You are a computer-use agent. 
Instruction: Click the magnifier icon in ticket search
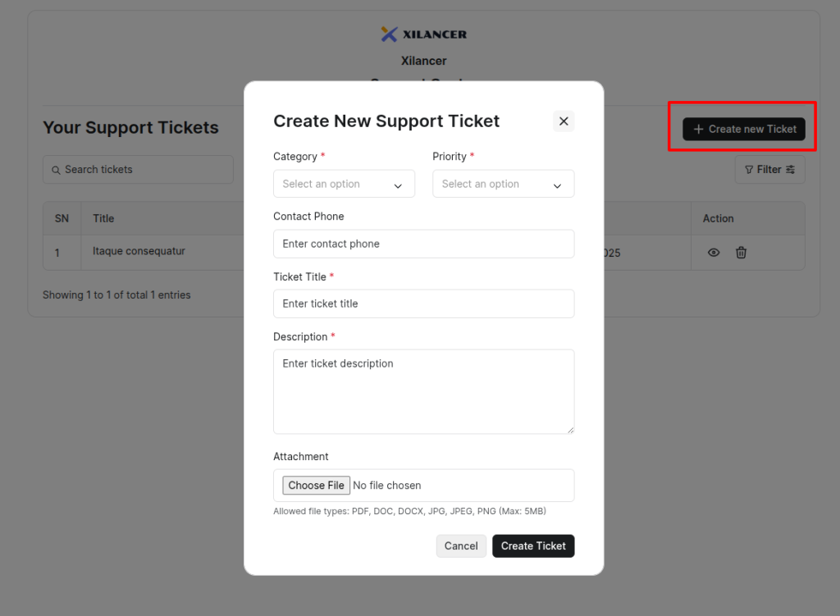56,170
